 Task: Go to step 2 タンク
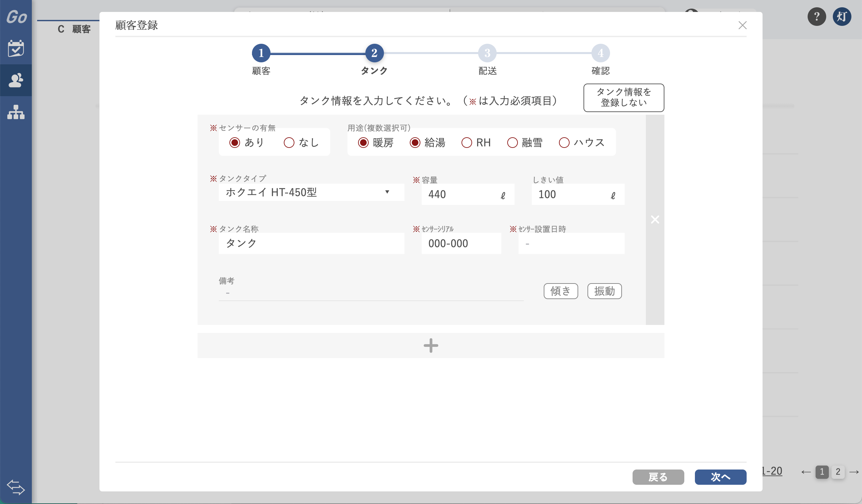point(374,53)
